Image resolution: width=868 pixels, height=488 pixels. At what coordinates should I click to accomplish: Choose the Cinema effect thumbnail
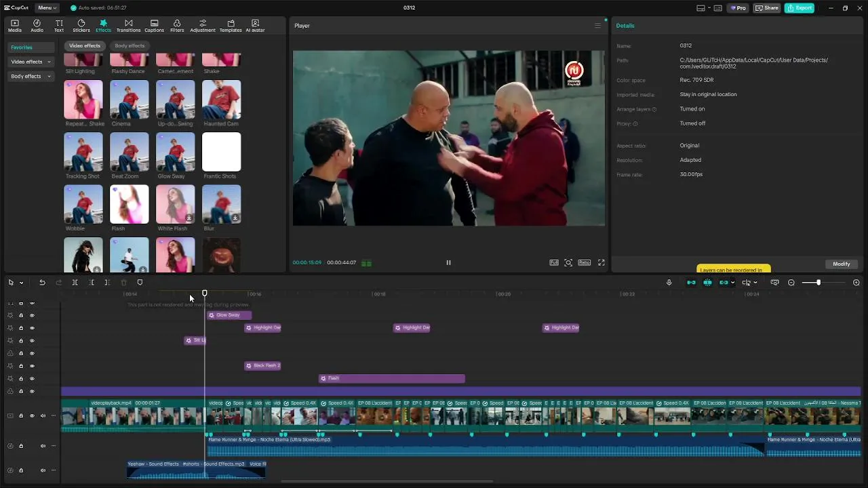point(129,100)
